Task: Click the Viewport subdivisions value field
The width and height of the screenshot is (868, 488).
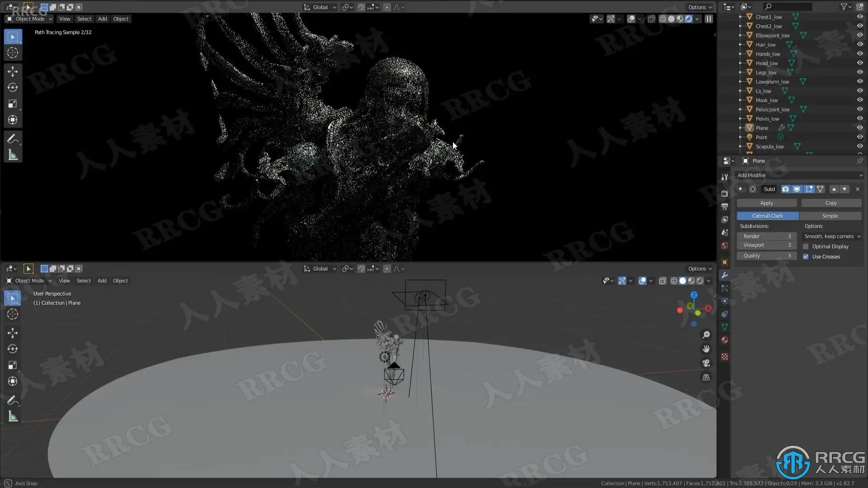Action: point(767,245)
